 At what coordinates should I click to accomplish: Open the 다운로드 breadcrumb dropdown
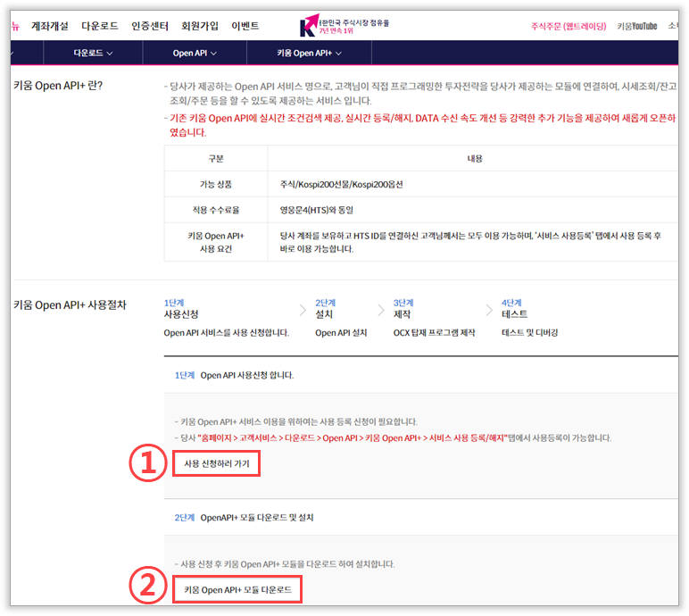coord(94,54)
